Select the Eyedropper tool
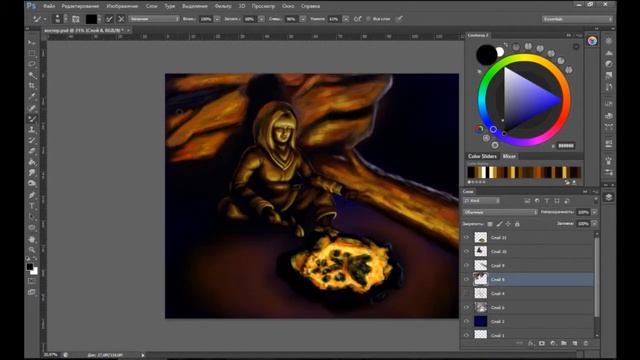 pyautogui.click(x=32, y=97)
